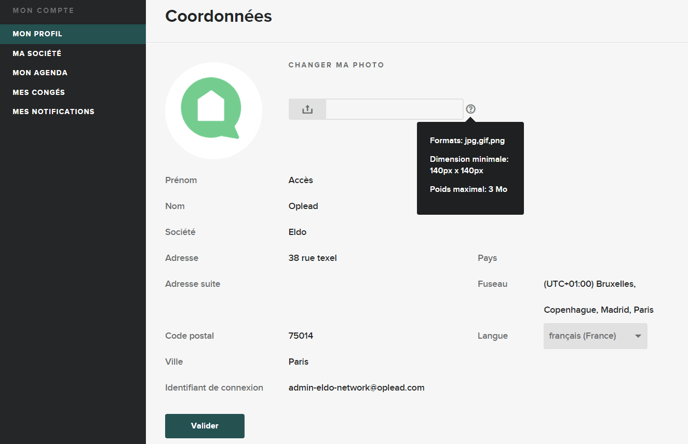
Task: Click the Changer ma photo heading
Action: click(x=336, y=65)
